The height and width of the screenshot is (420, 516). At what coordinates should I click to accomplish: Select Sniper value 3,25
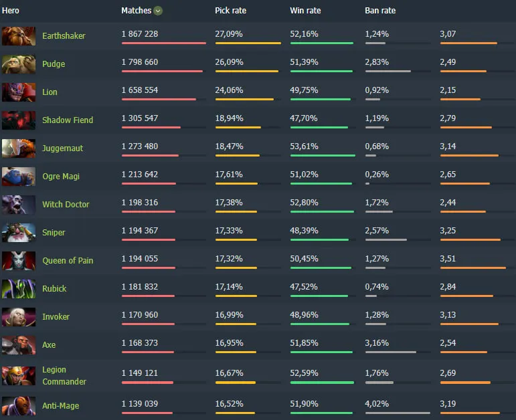[x=448, y=231]
